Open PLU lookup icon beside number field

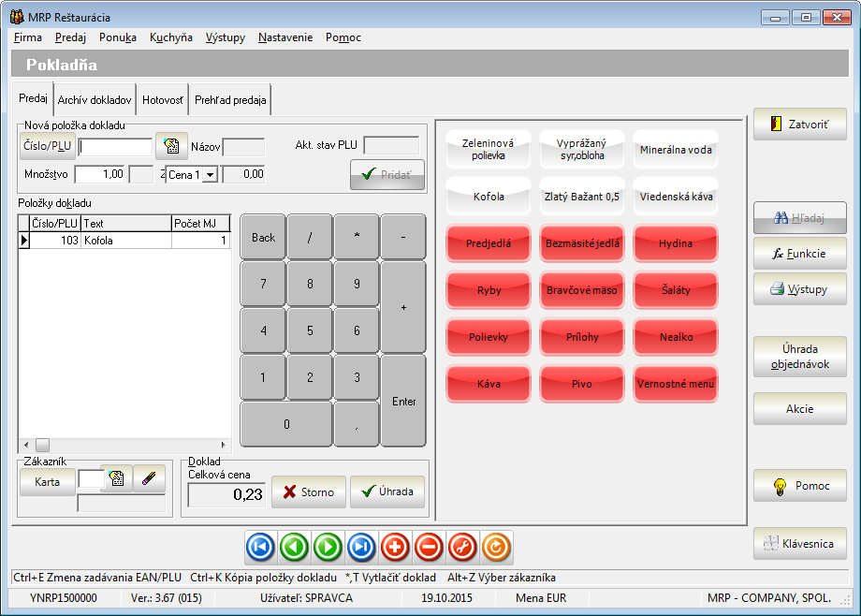coord(171,146)
